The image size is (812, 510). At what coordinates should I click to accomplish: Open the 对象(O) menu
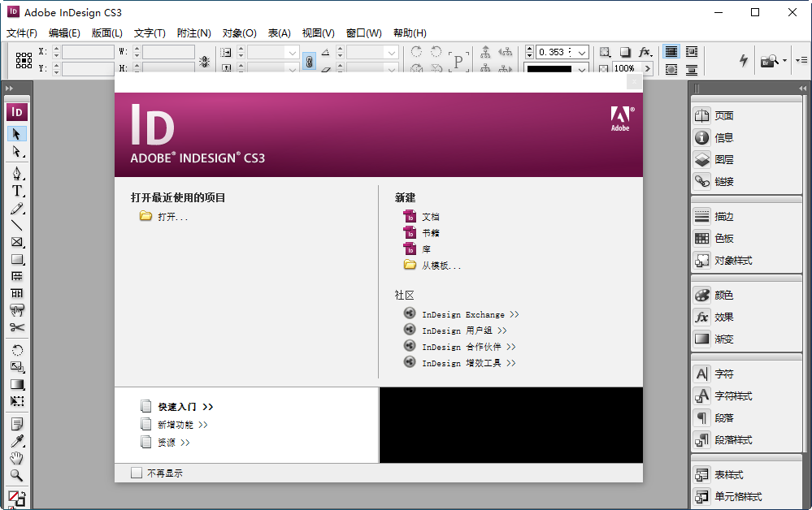pyautogui.click(x=239, y=33)
